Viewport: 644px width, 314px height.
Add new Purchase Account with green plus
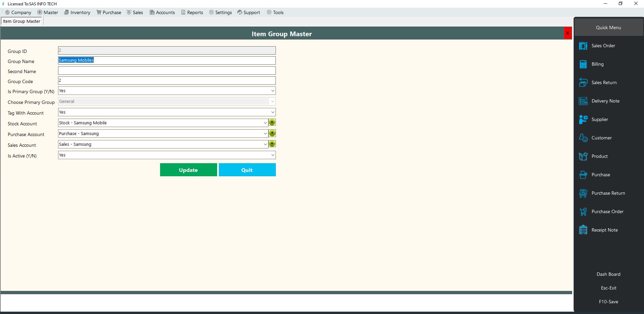(x=272, y=133)
